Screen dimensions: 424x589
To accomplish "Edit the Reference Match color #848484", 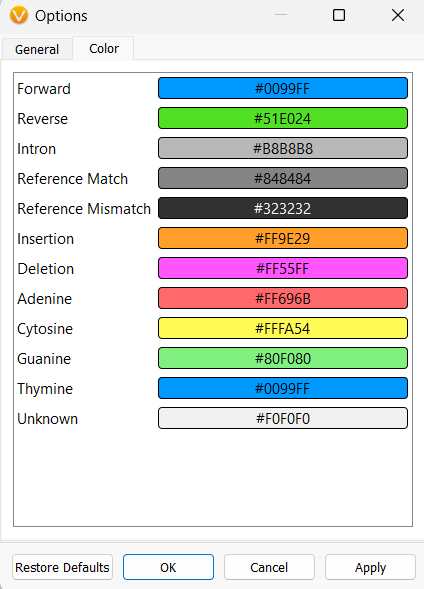I will tap(283, 178).
